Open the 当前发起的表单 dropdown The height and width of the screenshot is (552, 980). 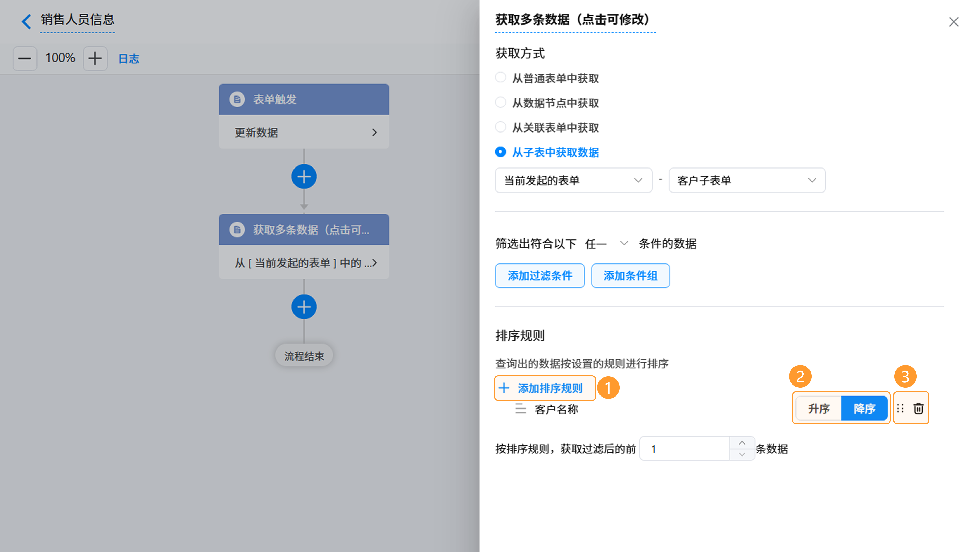click(573, 181)
